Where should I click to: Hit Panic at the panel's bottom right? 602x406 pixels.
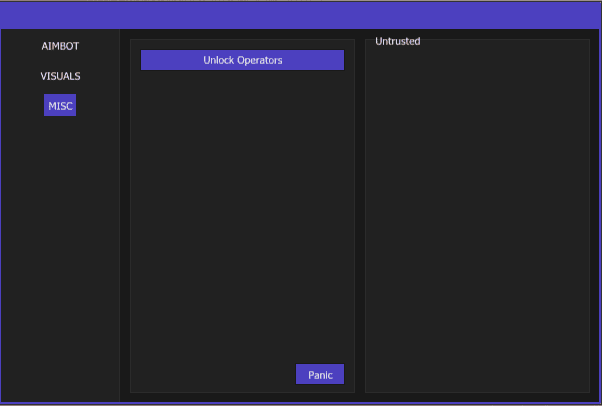click(x=320, y=375)
